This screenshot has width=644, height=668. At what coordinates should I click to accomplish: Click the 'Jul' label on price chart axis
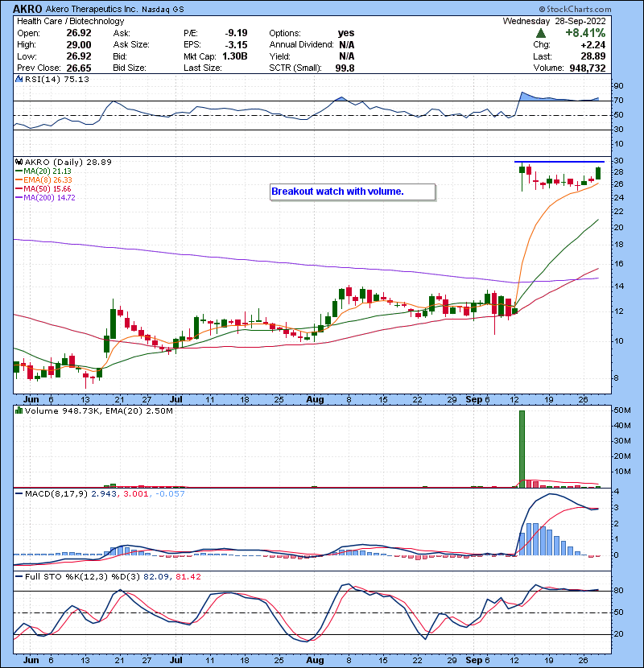175,400
